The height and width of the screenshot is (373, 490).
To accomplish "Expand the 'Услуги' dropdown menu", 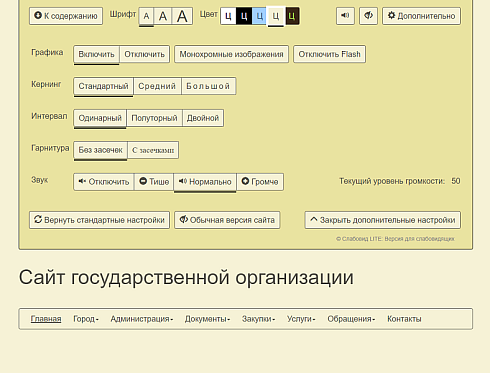I will (x=301, y=319).
